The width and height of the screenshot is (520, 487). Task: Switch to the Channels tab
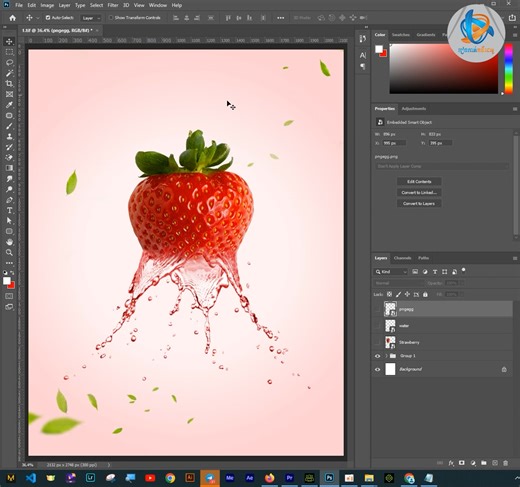point(402,258)
